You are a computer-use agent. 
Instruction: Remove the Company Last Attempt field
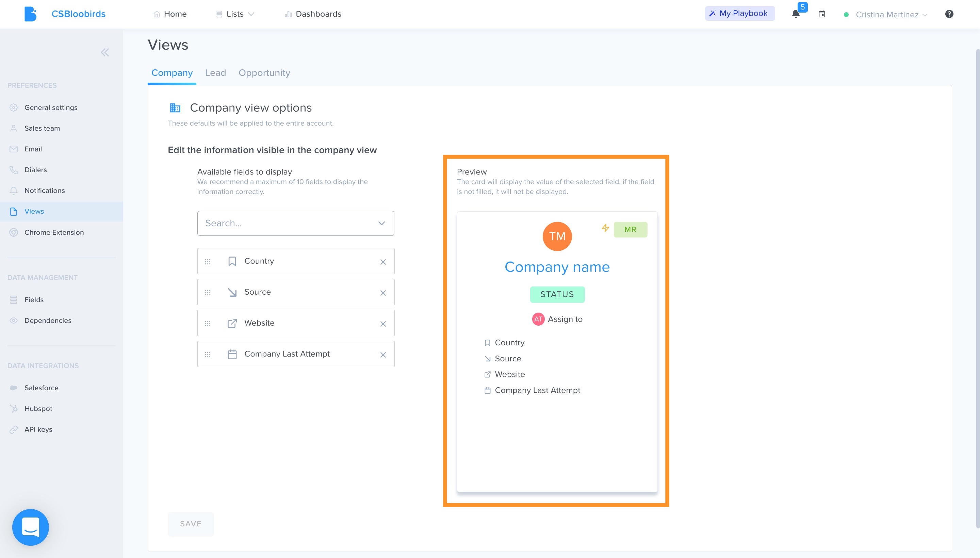[383, 355]
